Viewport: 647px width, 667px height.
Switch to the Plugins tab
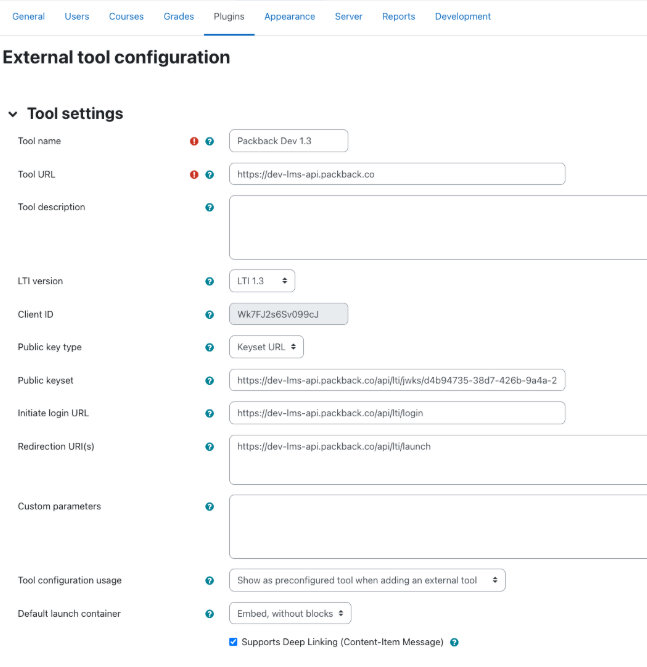click(x=229, y=17)
